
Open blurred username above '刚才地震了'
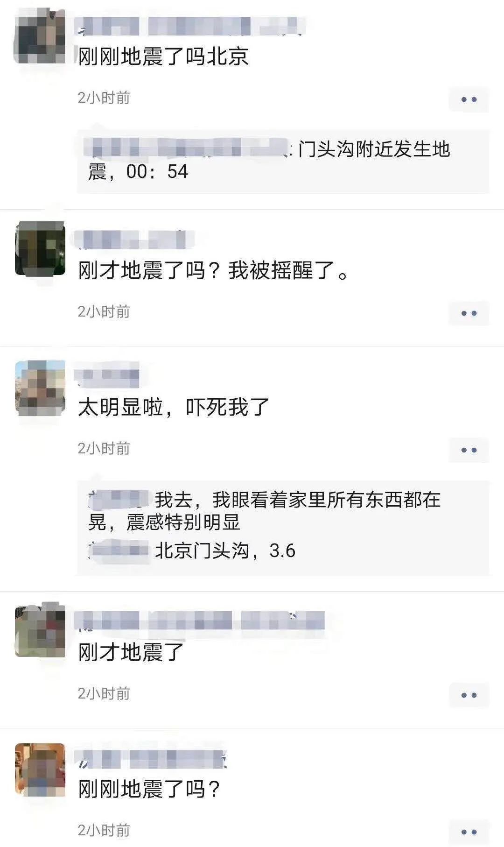tap(200, 621)
